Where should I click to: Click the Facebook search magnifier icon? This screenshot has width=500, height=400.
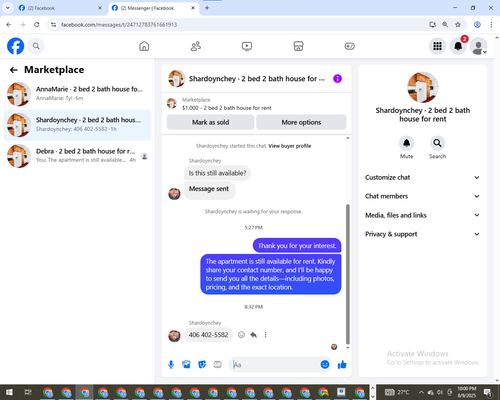[36, 46]
